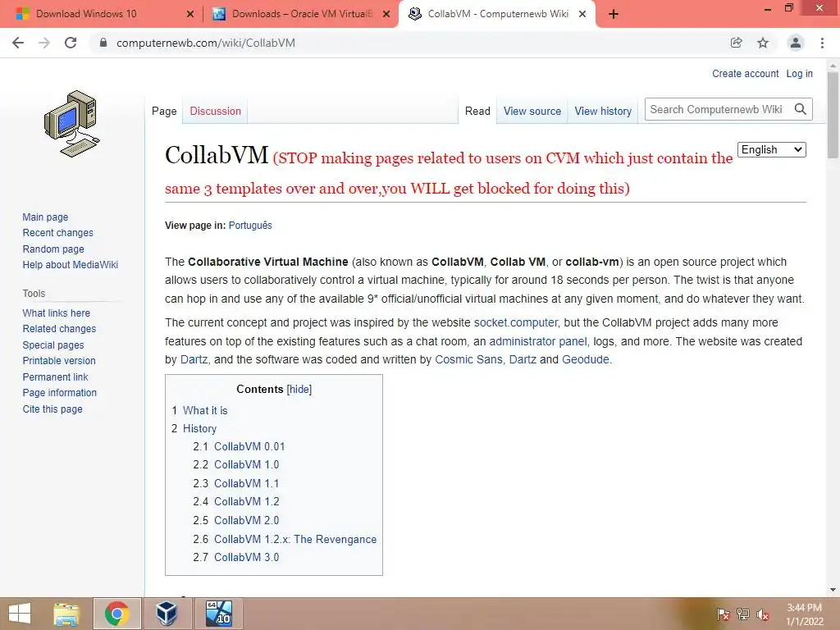The width and height of the screenshot is (840, 630).
Task: Open Recent changes in sidebar
Action: tap(58, 232)
